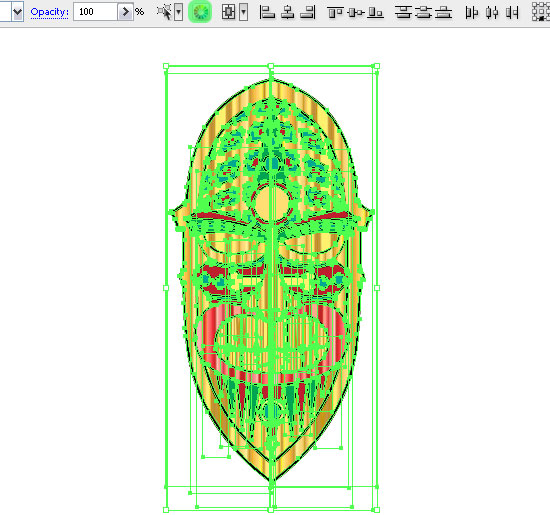Open the Opacity panel link
This screenshot has width=550, height=515.
(49, 12)
